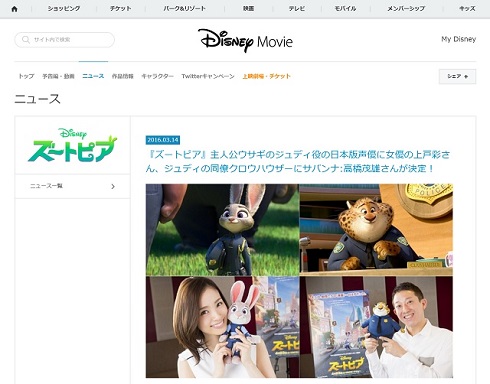The width and height of the screenshot is (490, 384).
Task: Click the Zootopia logo in sidebar
Action: click(x=72, y=145)
